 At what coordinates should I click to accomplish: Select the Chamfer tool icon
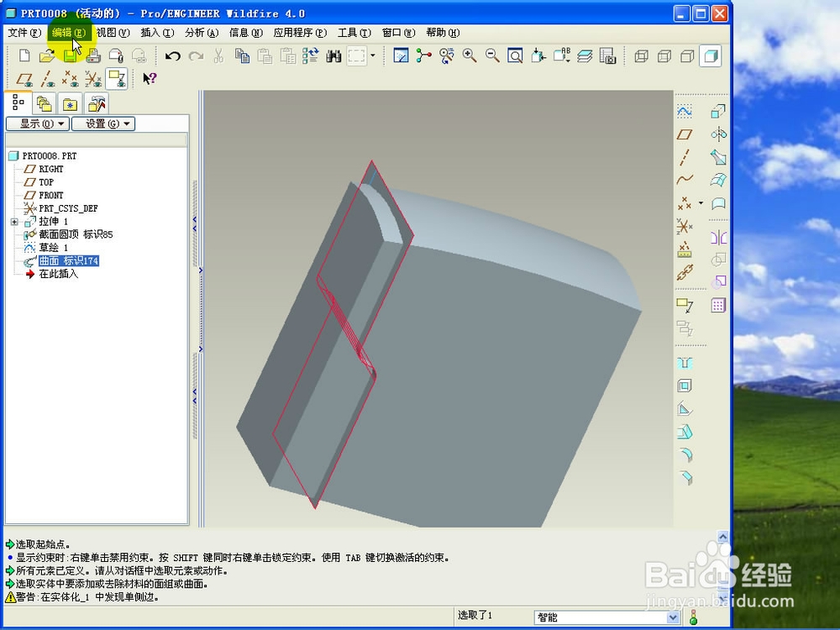pos(685,477)
